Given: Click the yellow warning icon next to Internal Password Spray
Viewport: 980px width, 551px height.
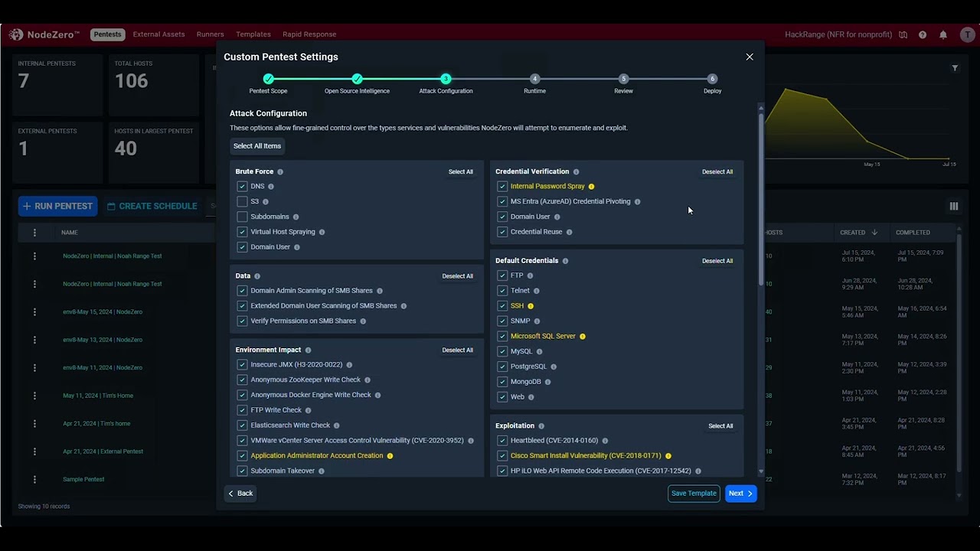Looking at the screenshot, I should pyautogui.click(x=591, y=187).
